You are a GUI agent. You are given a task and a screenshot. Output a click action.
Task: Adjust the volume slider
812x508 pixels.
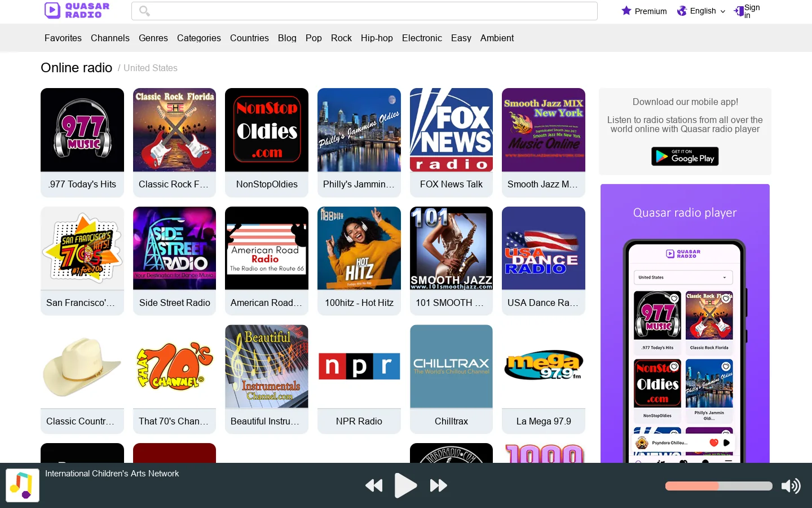point(719,486)
